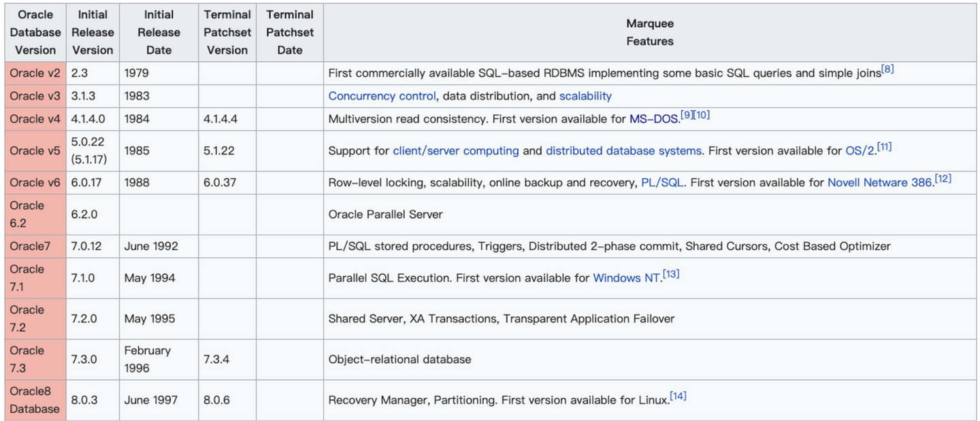This screenshot has width=980, height=421.
Task: Click the OS/2 link
Action: pyautogui.click(x=860, y=151)
